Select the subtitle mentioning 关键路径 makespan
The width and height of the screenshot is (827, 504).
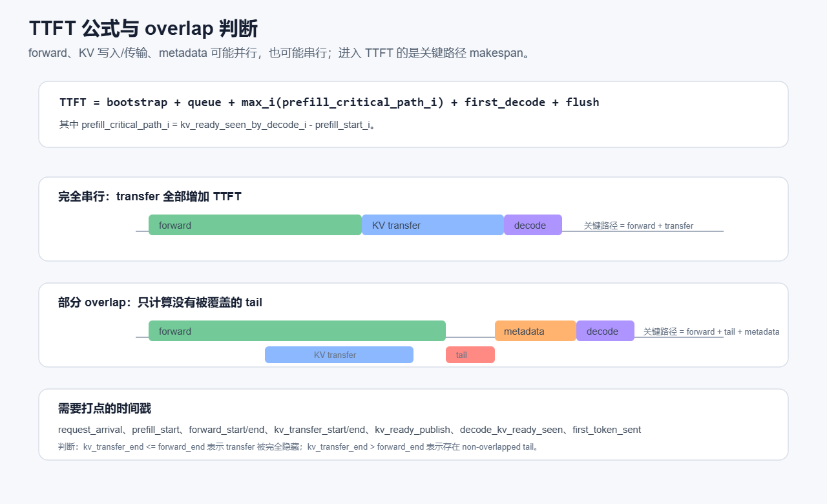click(x=280, y=53)
